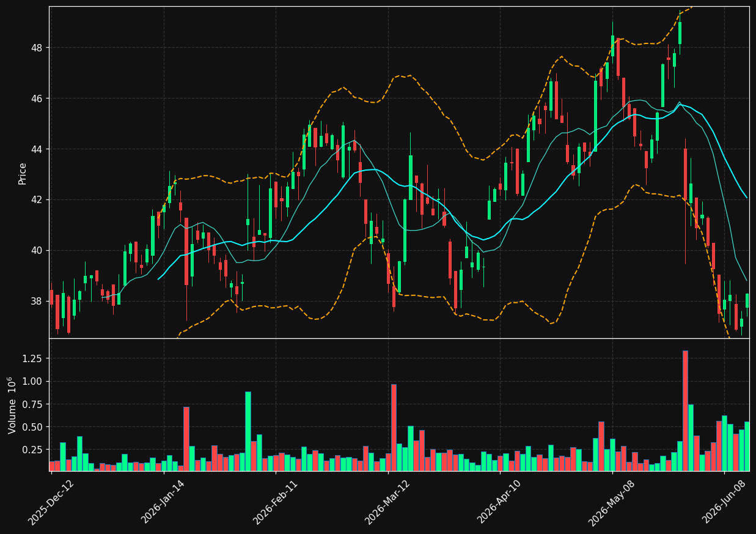Select the 1.00 volume tick label
Viewport: 756px width, 534px height.
pyautogui.click(x=34, y=381)
